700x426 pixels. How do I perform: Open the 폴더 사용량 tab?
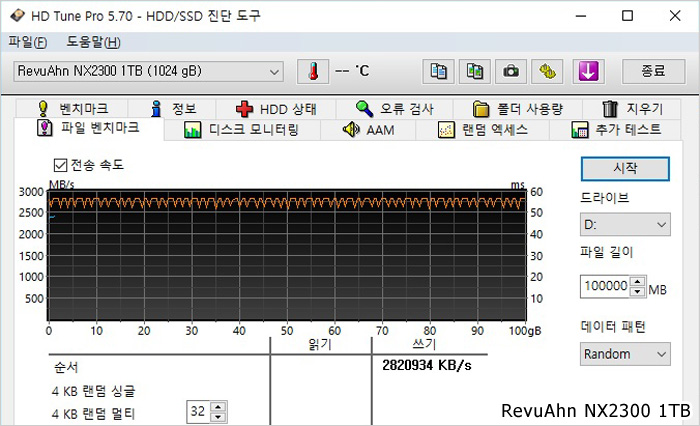518,109
